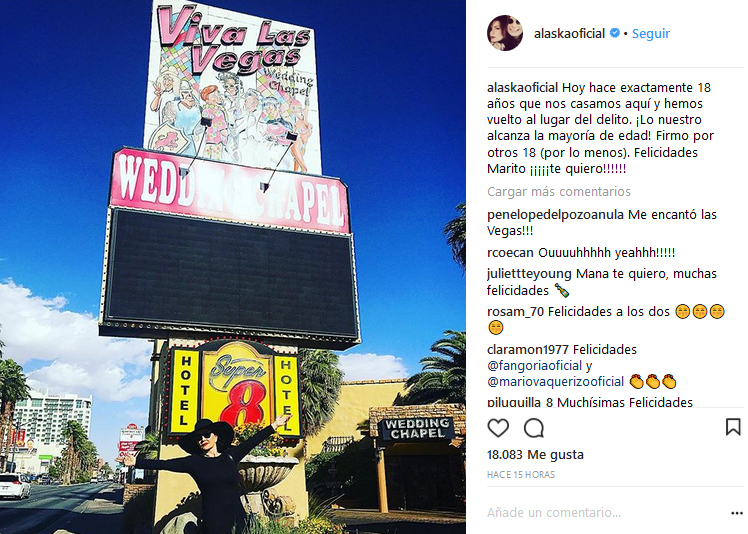Open alaskaoficial profile picture avatar

coord(505,33)
